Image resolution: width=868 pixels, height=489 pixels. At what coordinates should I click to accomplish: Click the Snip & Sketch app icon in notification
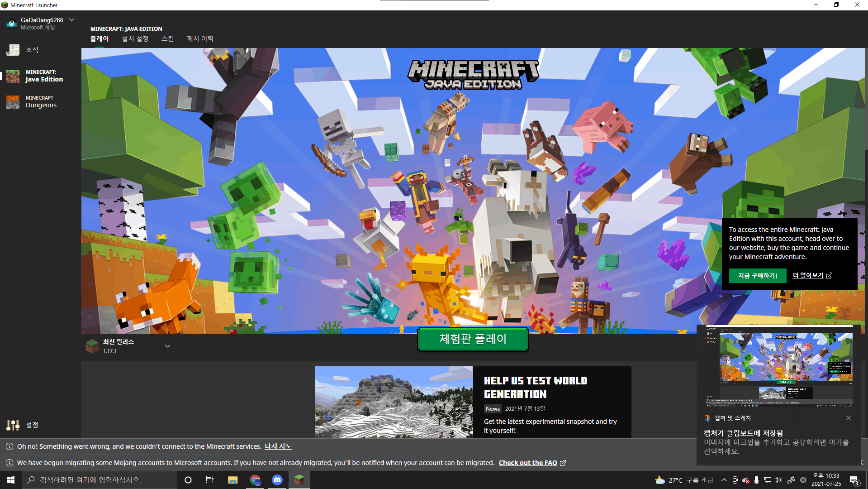pos(707,418)
